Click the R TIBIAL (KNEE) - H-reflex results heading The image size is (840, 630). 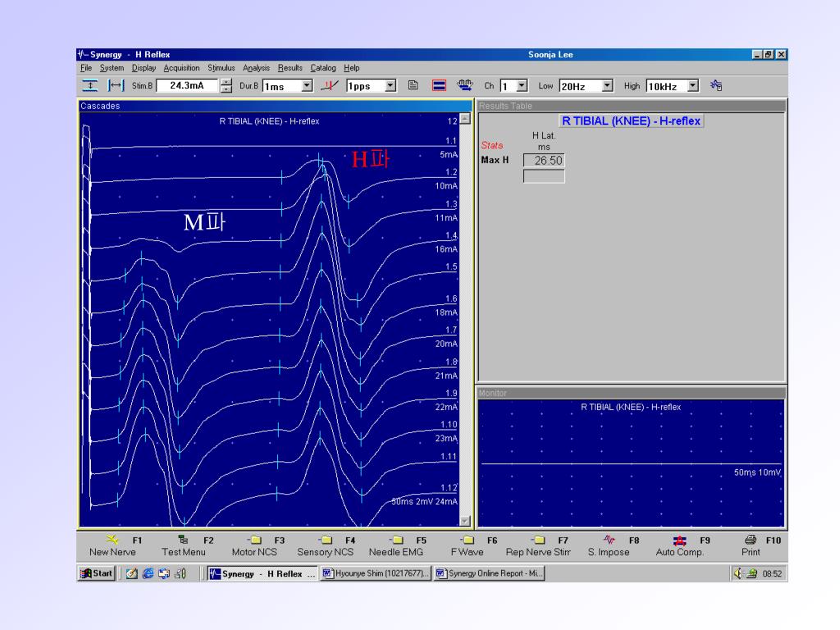pos(631,121)
